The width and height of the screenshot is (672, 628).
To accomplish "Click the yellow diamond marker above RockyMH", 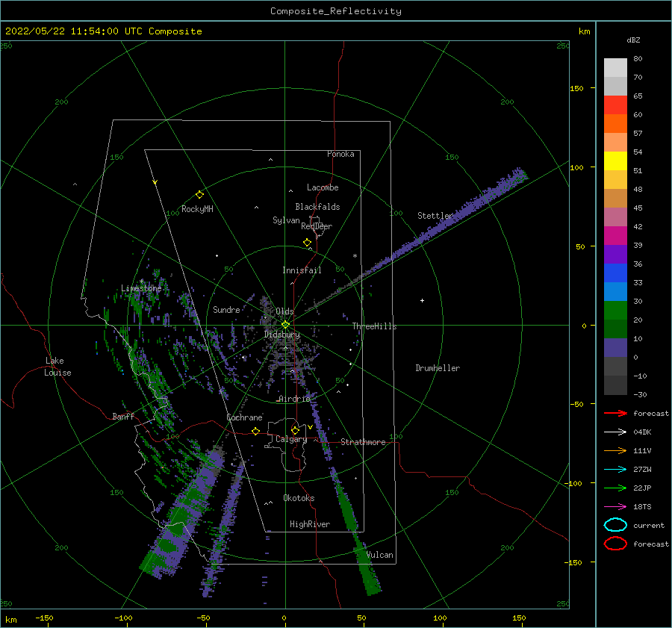I will coord(199,195).
